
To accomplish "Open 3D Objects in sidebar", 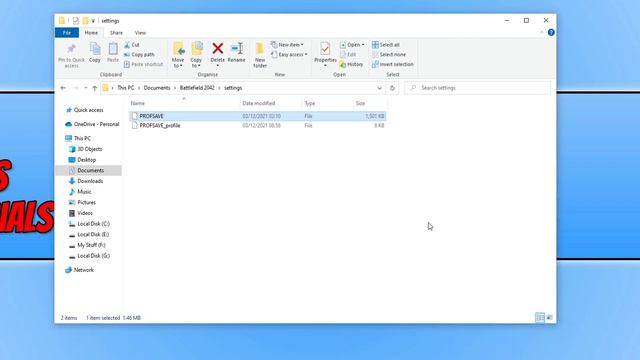I will click(x=89, y=149).
